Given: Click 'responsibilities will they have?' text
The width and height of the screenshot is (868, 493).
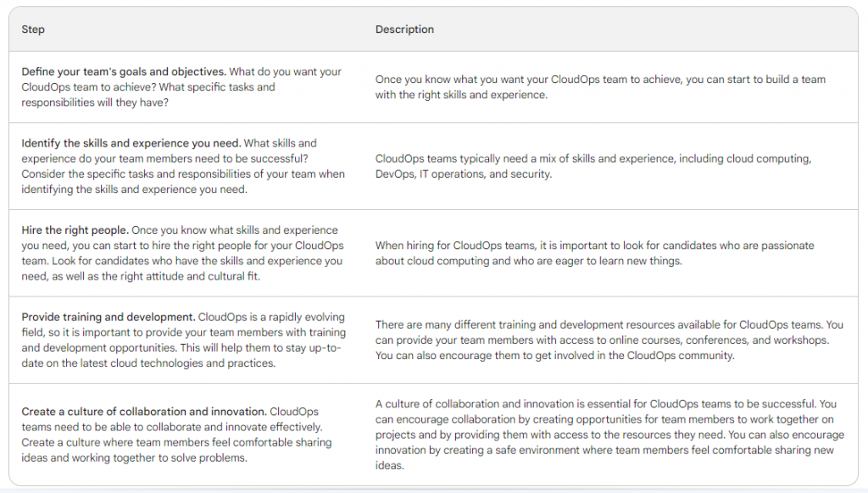Looking at the screenshot, I should (95, 102).
